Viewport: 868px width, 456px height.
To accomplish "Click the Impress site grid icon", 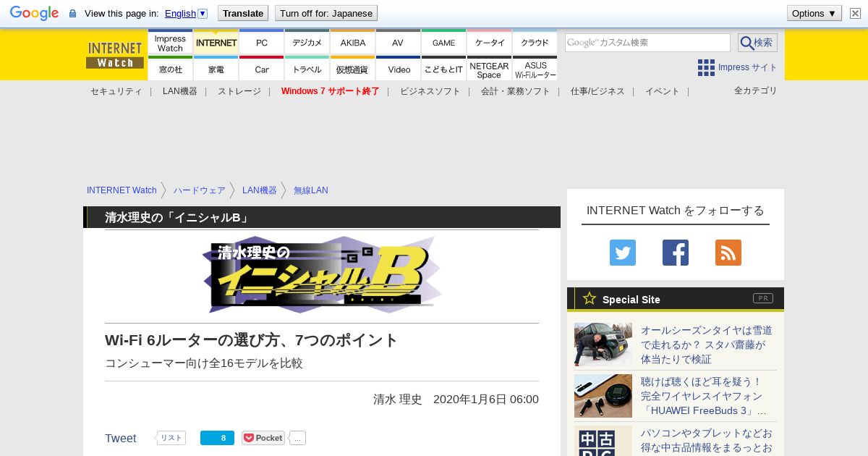I will coord(706,68).
